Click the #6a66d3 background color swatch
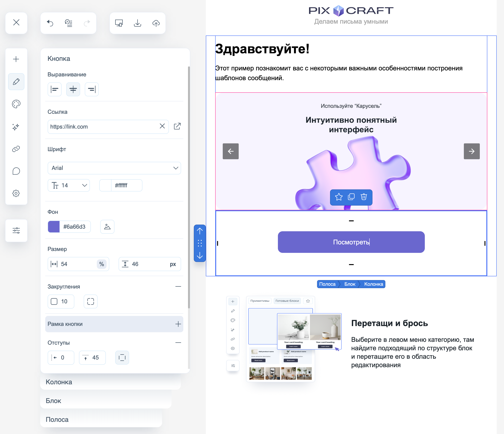The width and height of the screenshot is (504, 434). click(x=54, y=227)
